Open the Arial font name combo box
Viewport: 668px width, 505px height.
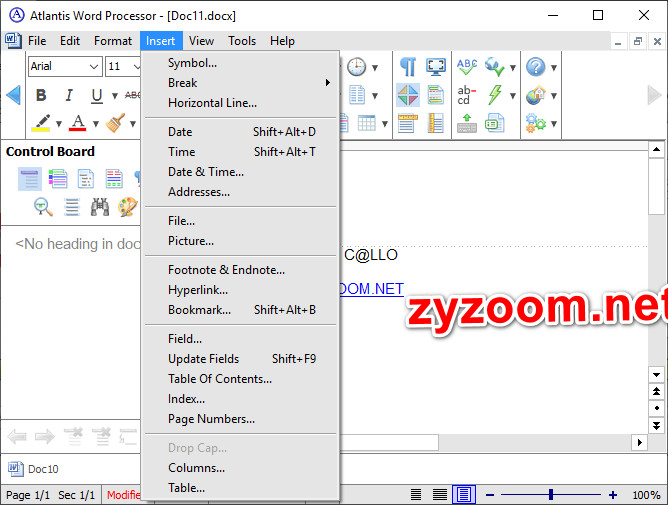click(x=65, y=66)
